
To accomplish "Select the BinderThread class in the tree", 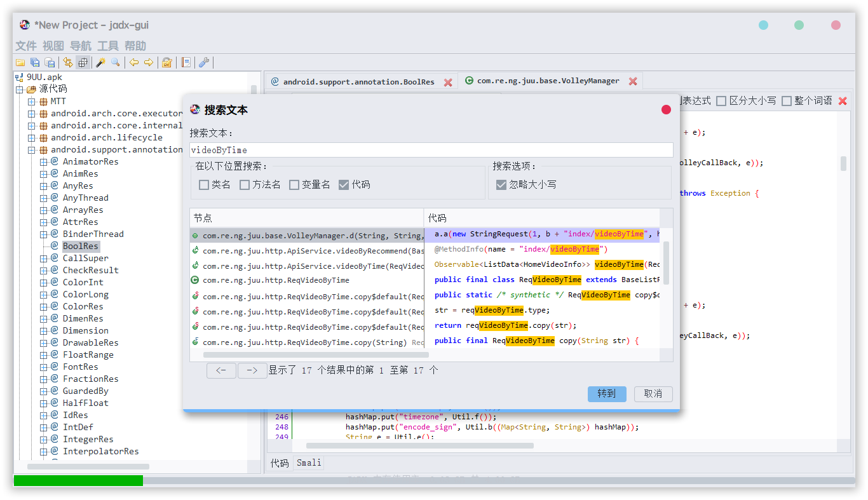I will (x=93, y=234).
